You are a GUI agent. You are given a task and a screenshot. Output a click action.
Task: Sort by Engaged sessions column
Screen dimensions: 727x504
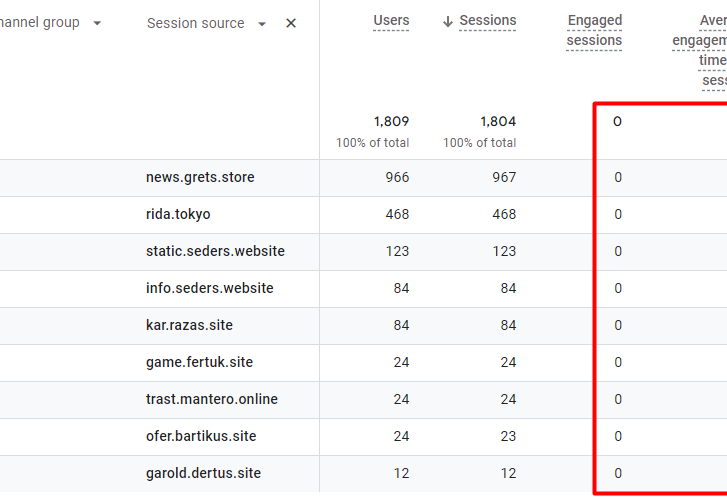click(x=594, y=30)
